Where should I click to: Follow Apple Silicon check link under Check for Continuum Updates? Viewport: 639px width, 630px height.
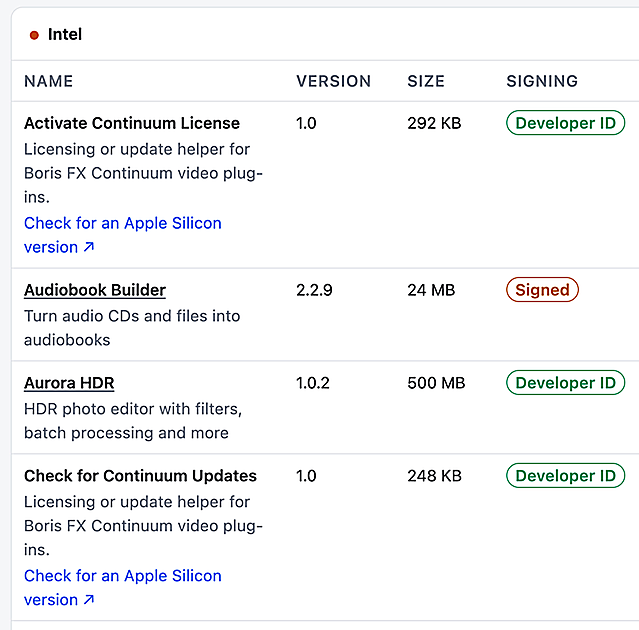coord(122,588)
